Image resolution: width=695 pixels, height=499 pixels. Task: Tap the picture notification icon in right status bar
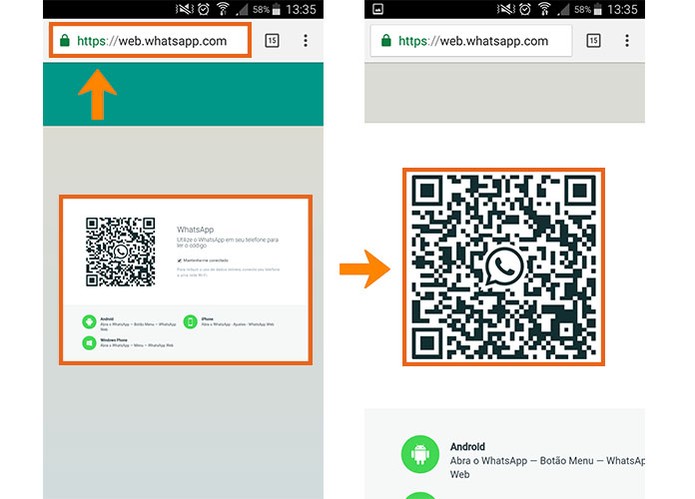tap(378, 9)
